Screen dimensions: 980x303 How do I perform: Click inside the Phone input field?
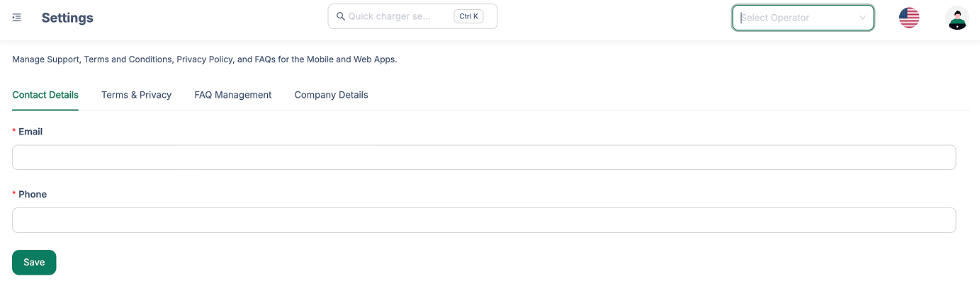483,220
